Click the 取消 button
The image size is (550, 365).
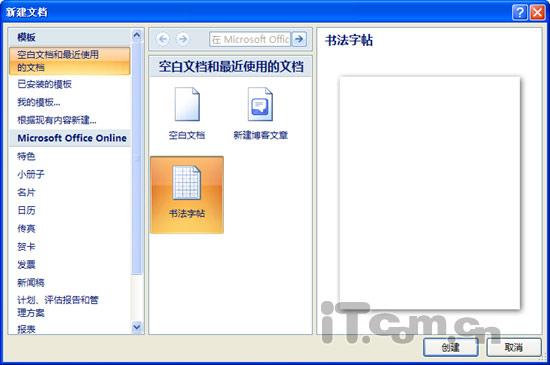click(x=514, y=347)
